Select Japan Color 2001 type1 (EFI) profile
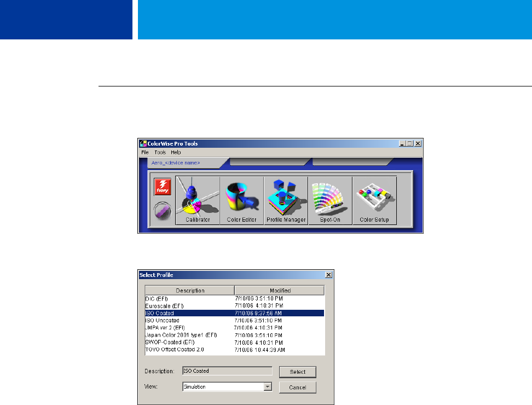The height and width of the screenshot is (405, 532). [x=234, y=335]
